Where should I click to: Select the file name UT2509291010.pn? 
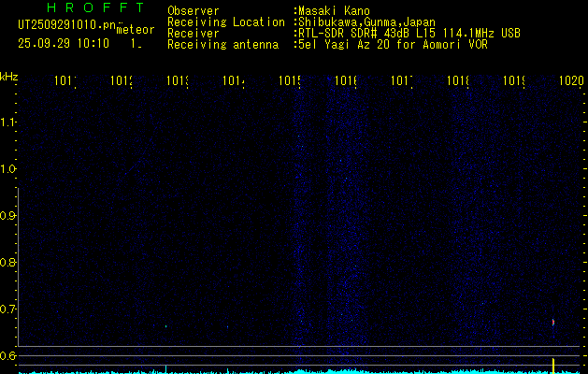(x=66, y=25)
